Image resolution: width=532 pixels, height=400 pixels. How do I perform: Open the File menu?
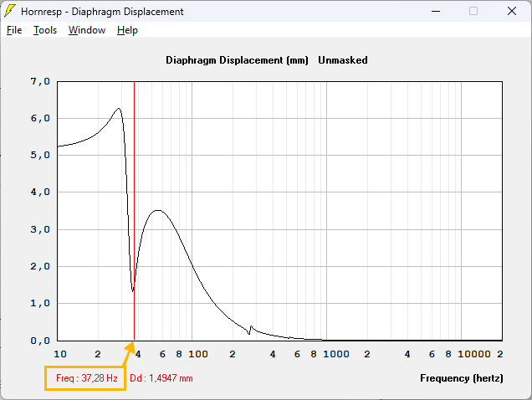14,30
